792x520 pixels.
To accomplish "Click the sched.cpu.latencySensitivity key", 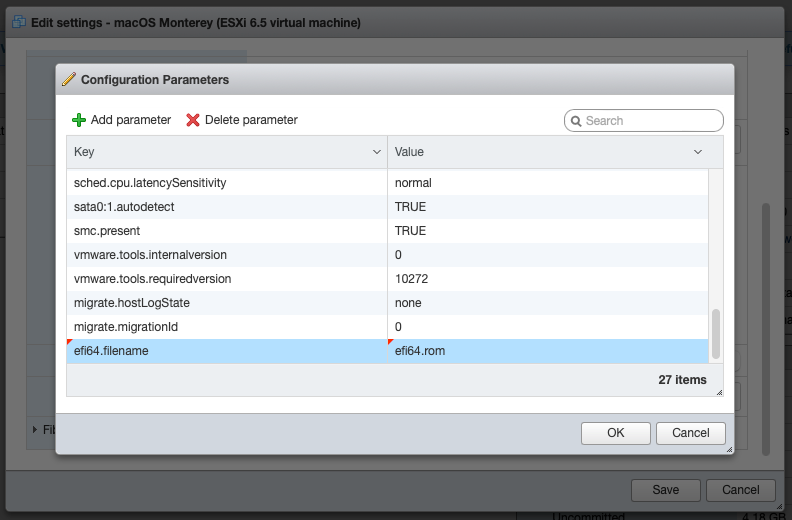I will [150, 183].
